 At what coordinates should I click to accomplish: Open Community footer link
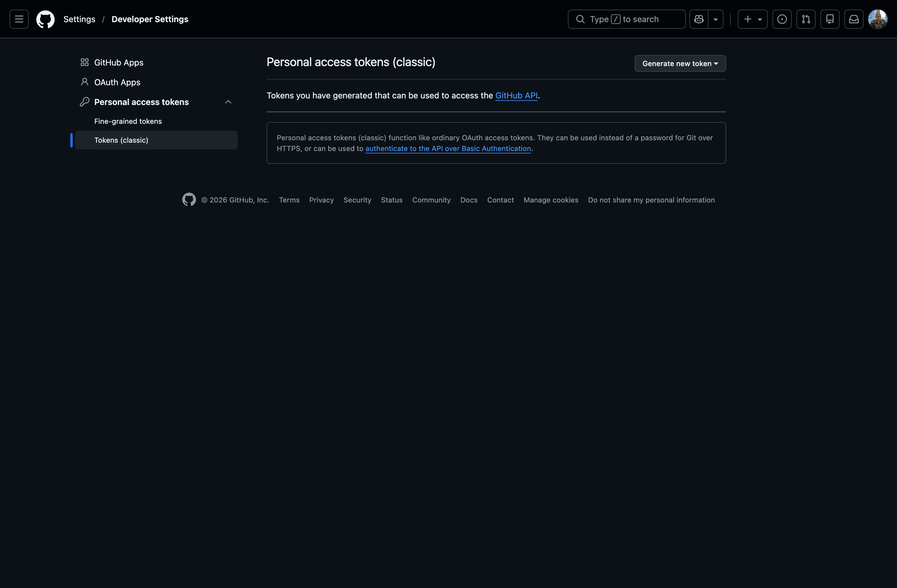click(431, 200)
